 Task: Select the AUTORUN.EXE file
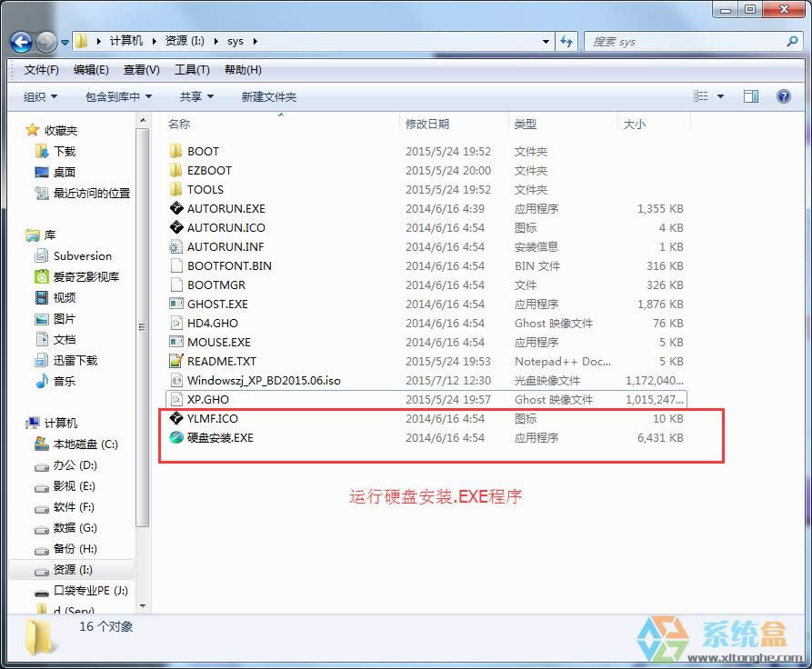225,208
